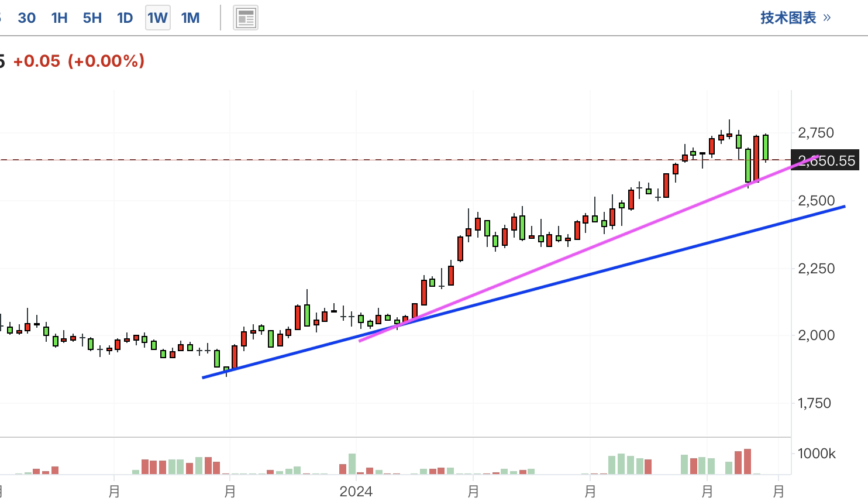This screenshot has height=501, width=868.
Task: Click the +0.05 price change value
Action: (36, 61)
